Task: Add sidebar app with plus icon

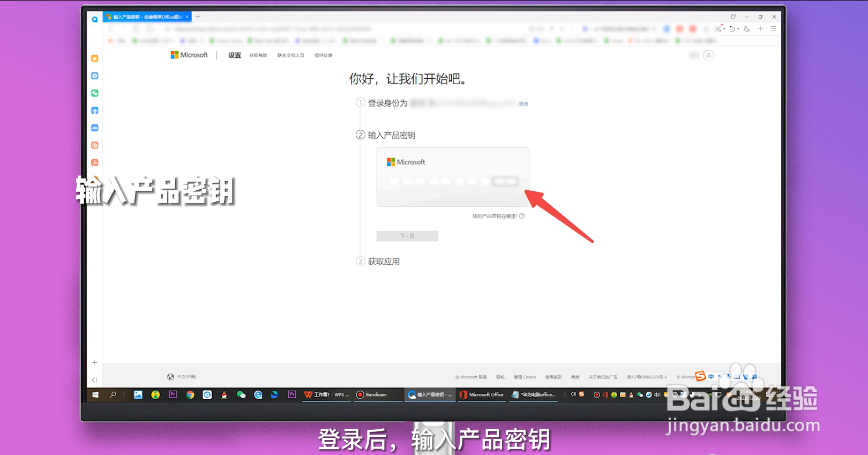Action: tap(94, 363)
